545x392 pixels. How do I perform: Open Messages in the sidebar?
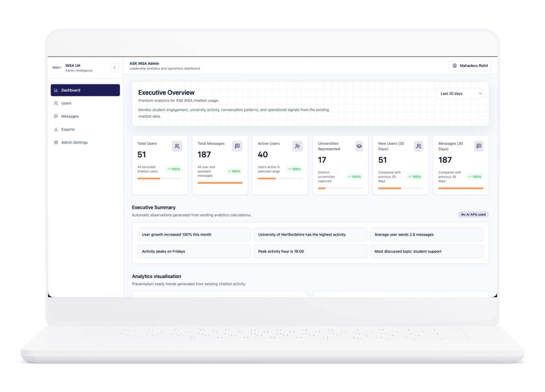[x=85, y=116]
